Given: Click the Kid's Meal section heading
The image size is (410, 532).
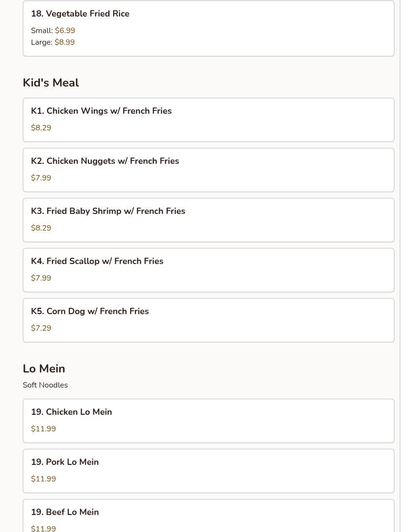Looking at the screenshot, I should tap(51, 83).
